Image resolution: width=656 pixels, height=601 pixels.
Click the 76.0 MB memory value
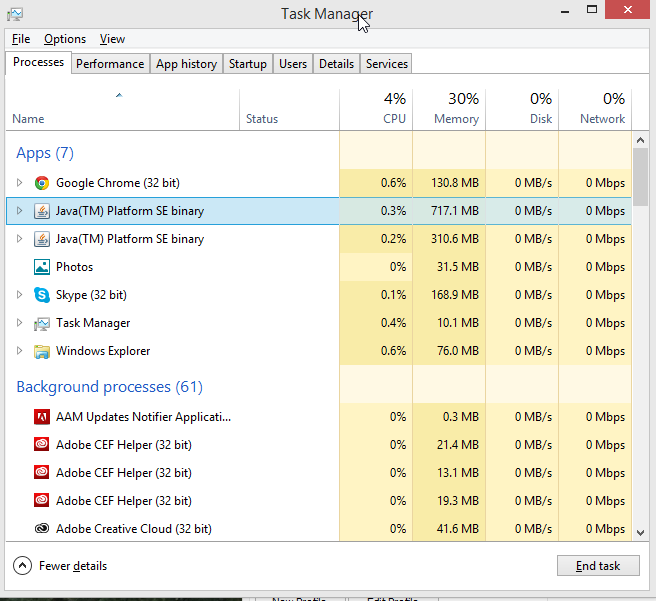click(x=458, y=351)
